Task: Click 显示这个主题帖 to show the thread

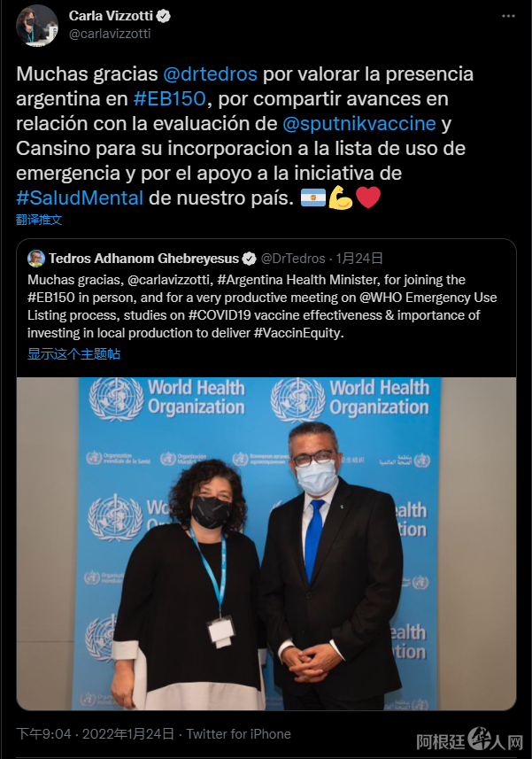Action: tap(73, 354)
